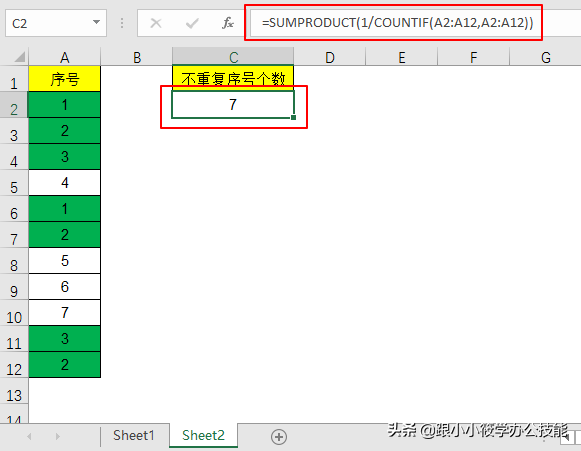Select column E header
The image size is (581, 451).
(402, 57)
